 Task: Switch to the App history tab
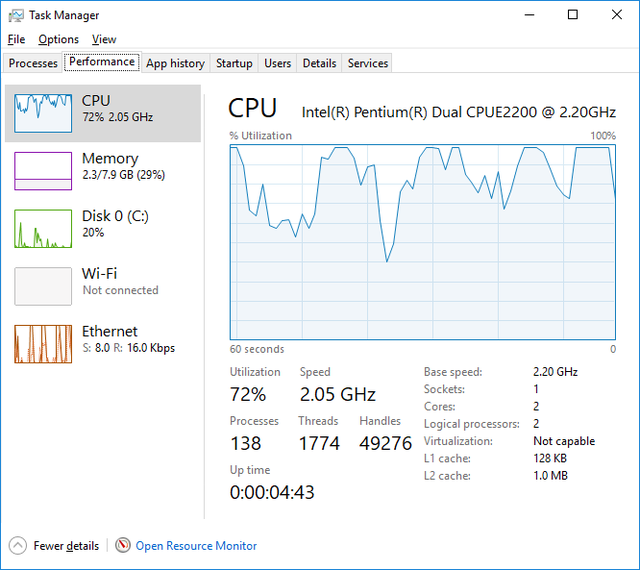coord(176,63)
